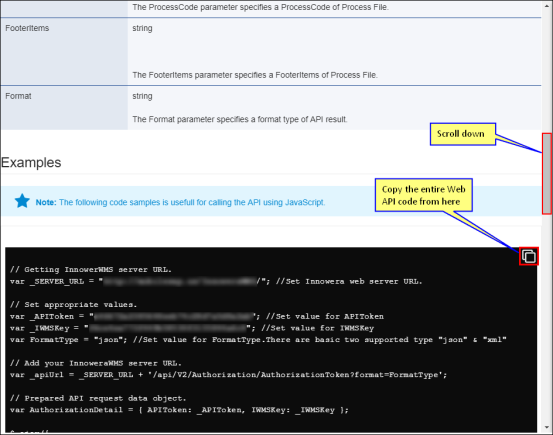This screenshot has width=553, height=435.
Task: Click Format type 'string'
Action: (x=142, y=96)
